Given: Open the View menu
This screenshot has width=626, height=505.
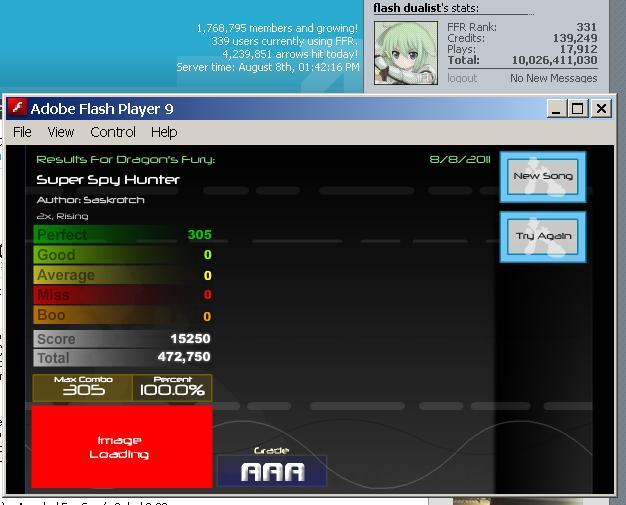Looking at the screenshot, I should point(61,132).
